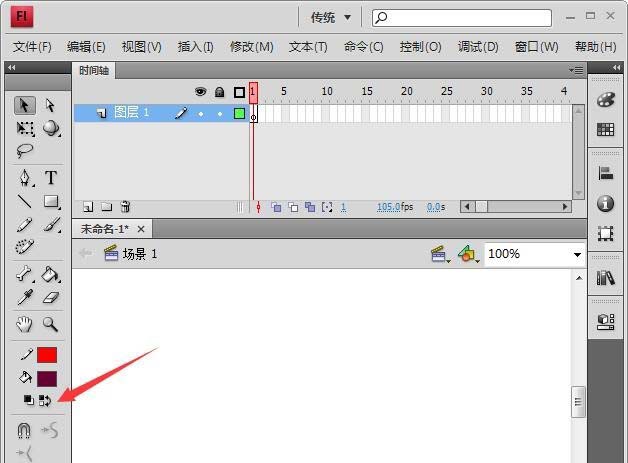Toggle show all layers as outlines
The height and width of the screenshot is (463, 628).
(239, 93)
